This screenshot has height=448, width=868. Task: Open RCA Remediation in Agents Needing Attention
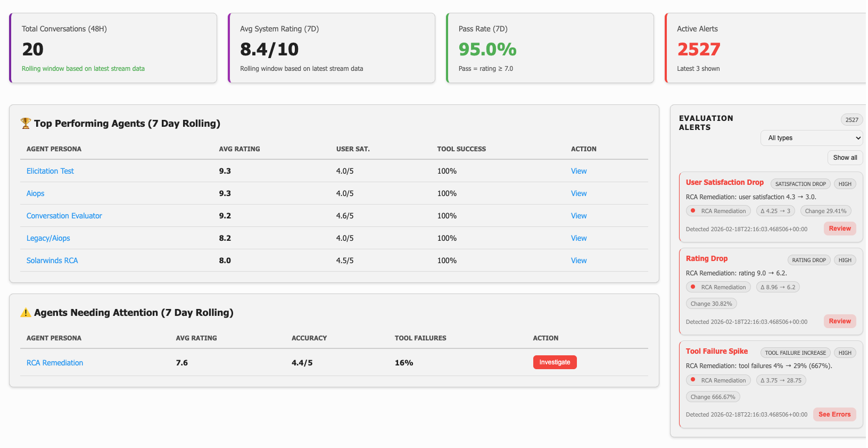point(55,363)
